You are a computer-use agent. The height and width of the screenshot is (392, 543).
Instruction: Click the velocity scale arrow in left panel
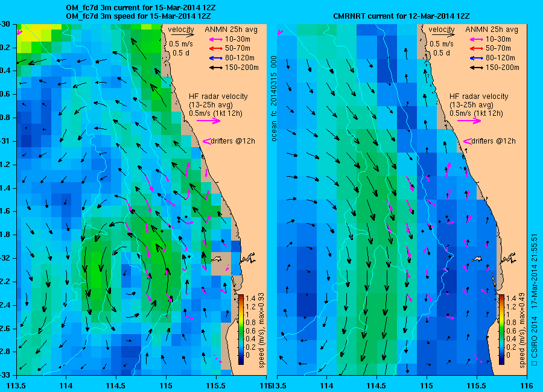point(182,34)
